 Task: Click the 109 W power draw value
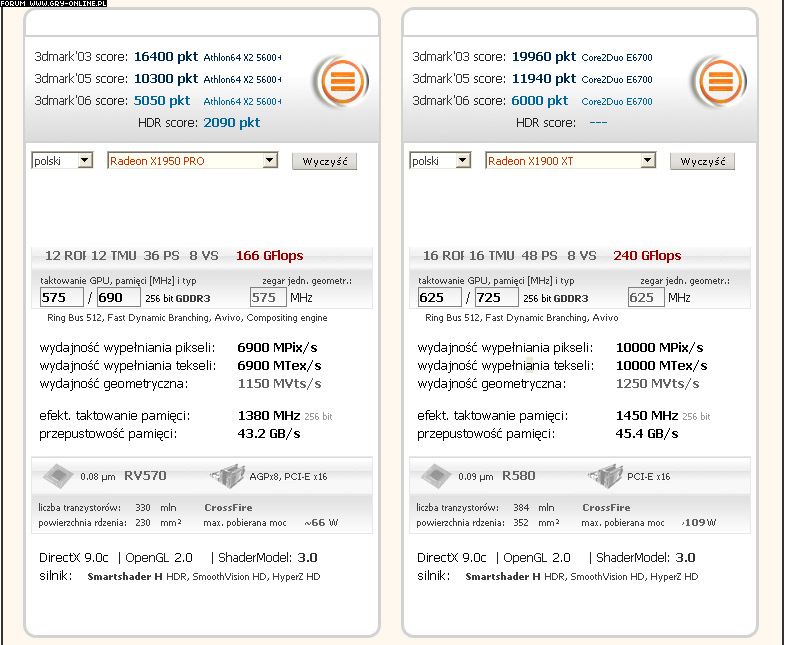699,523
